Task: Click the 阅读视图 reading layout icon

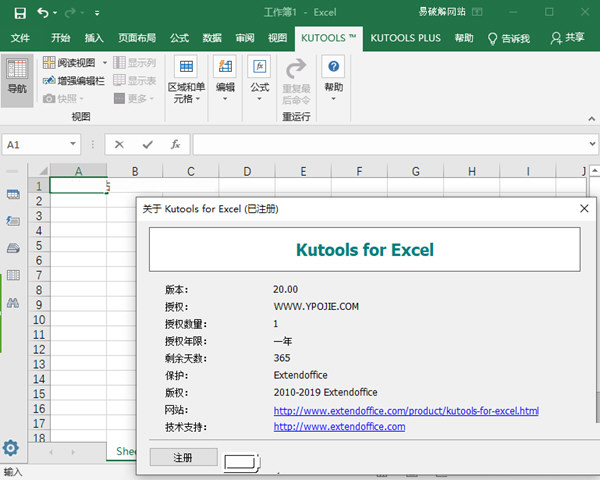Action: click(49, 62)
